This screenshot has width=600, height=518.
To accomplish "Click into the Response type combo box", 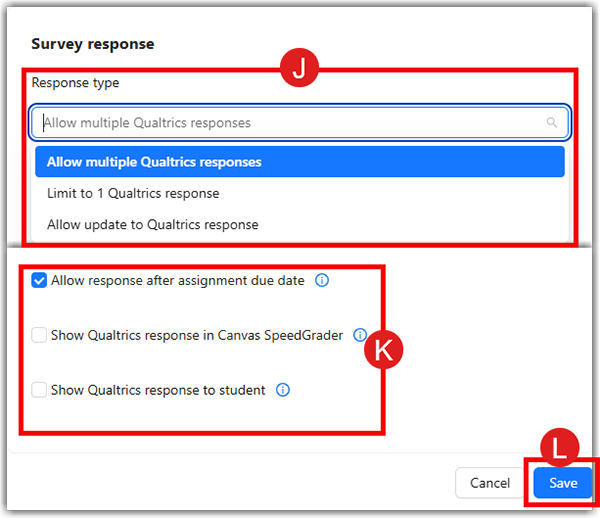I will (290, 123).
